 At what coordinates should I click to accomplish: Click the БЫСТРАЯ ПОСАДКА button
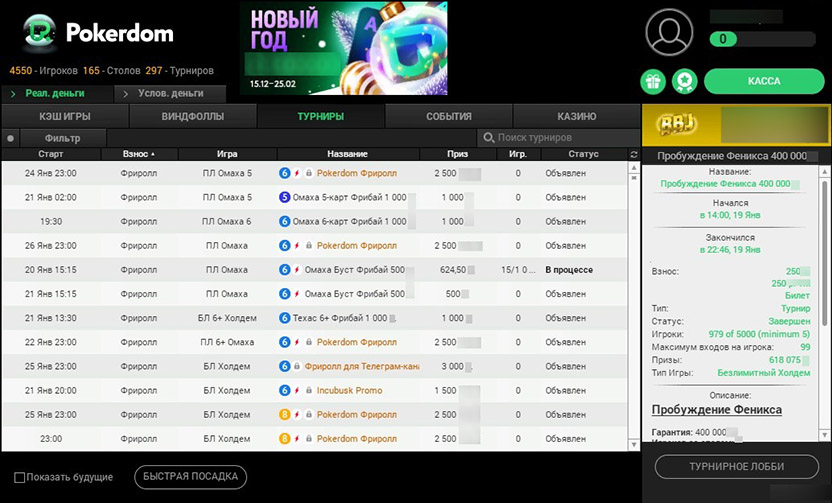tap(190, 476)
